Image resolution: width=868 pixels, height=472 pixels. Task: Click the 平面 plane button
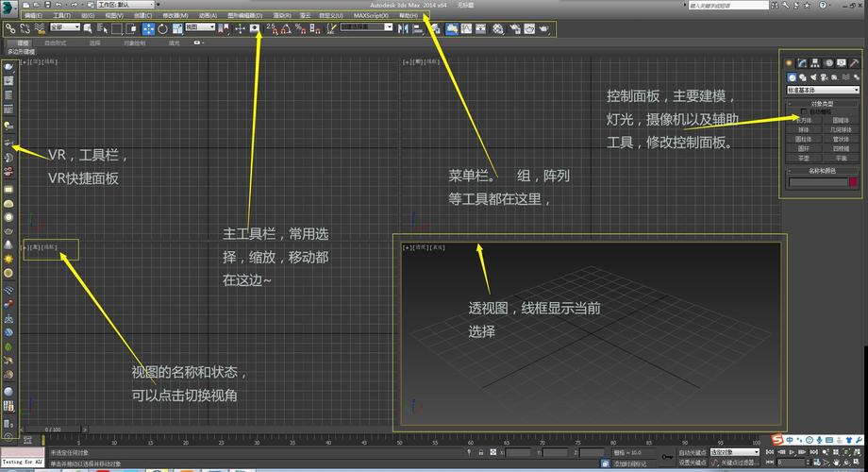coord(840,158)
